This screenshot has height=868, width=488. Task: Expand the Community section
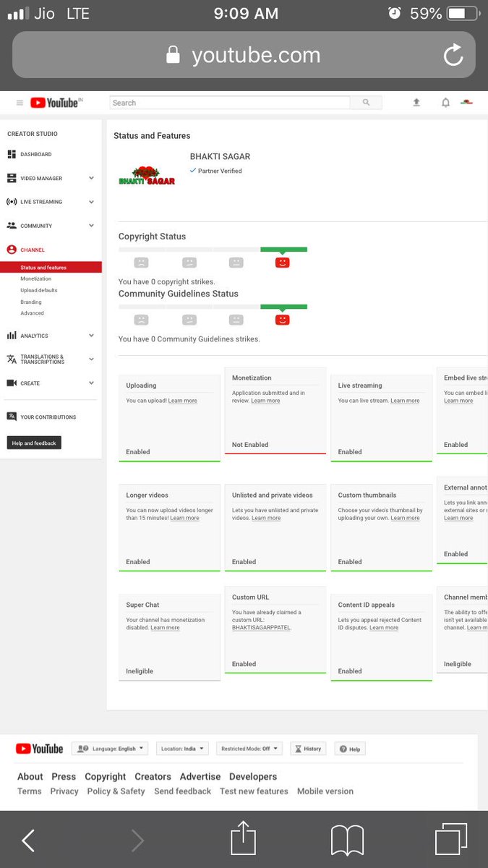pyautogui.click(x=91, y=226)
